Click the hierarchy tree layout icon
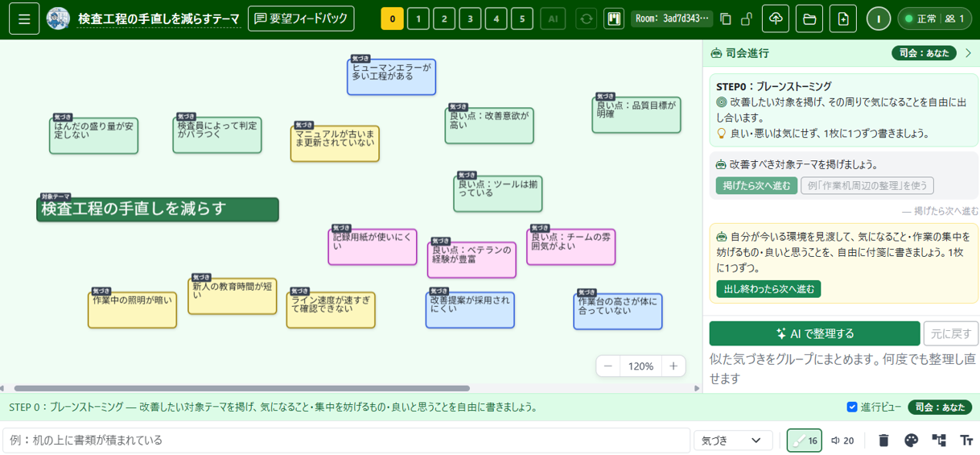The width and height of the screenshot is (980, 455). click(939, 441)
